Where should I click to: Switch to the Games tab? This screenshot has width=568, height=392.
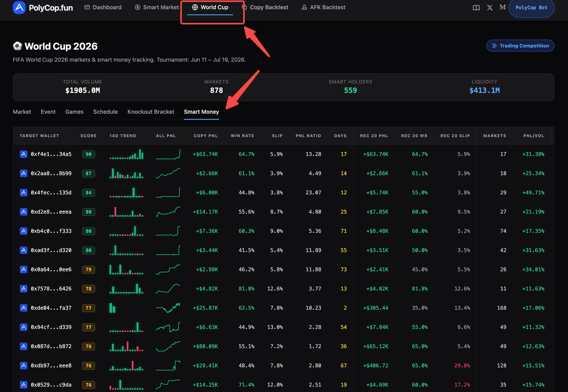[74, 112]
